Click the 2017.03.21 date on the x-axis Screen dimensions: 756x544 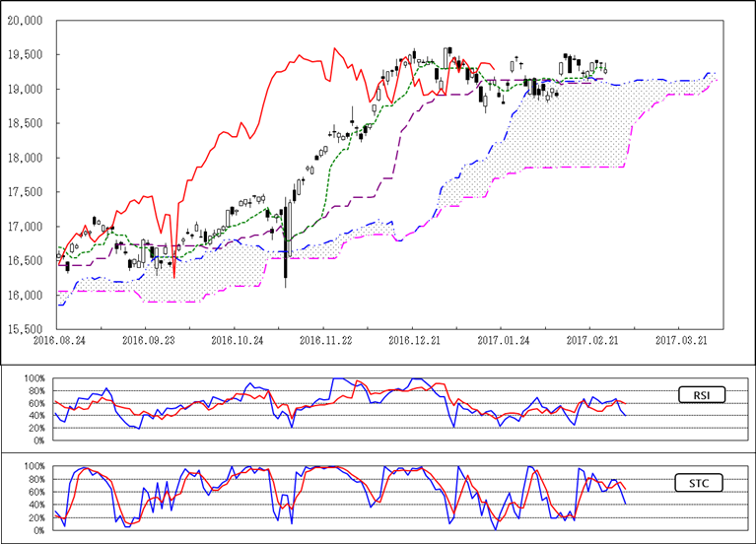[681, 339]
